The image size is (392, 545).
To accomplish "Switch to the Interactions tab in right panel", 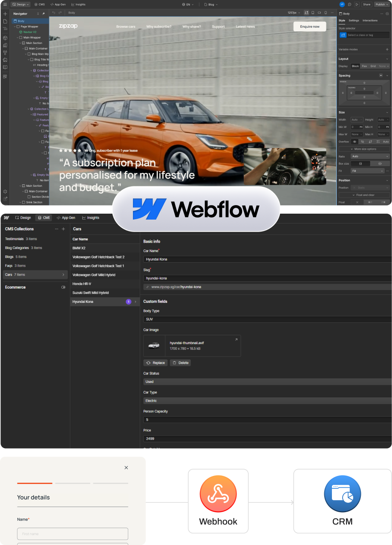I will click(x=370, y=20).
